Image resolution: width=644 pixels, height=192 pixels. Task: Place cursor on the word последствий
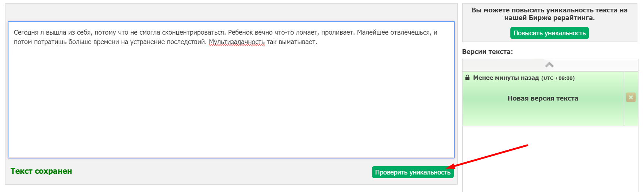pos(186,42)
